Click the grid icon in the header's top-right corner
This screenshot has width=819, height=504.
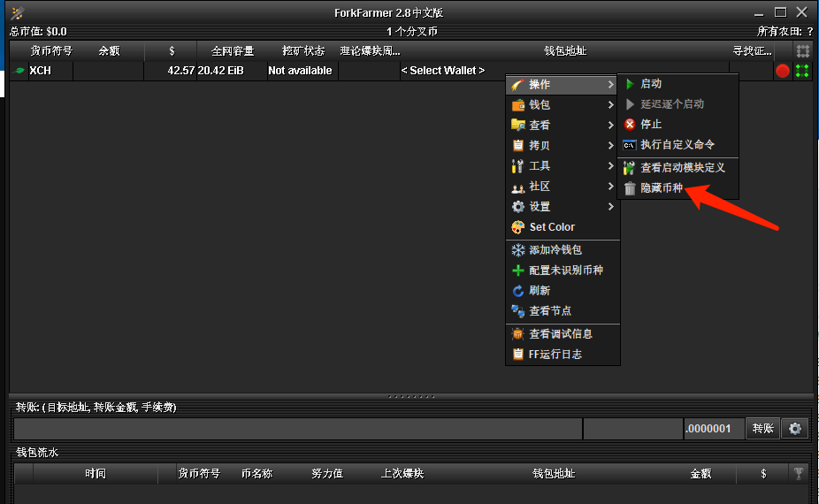pos(802,51)
